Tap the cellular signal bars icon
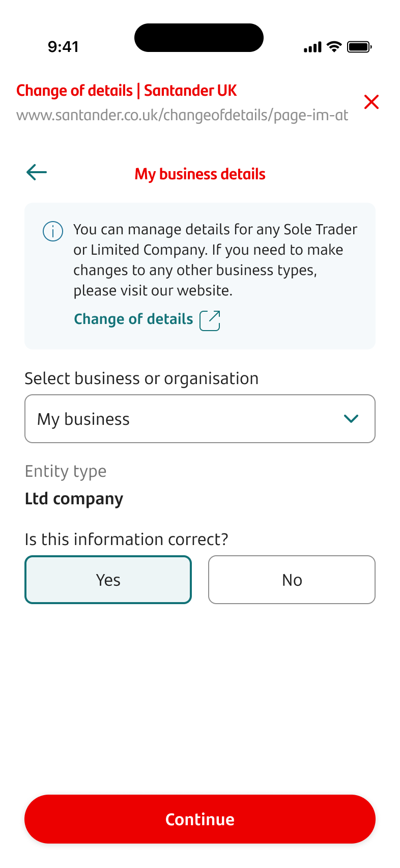The width and height of the screenshot is (400, 868). [x=312, y=47]
